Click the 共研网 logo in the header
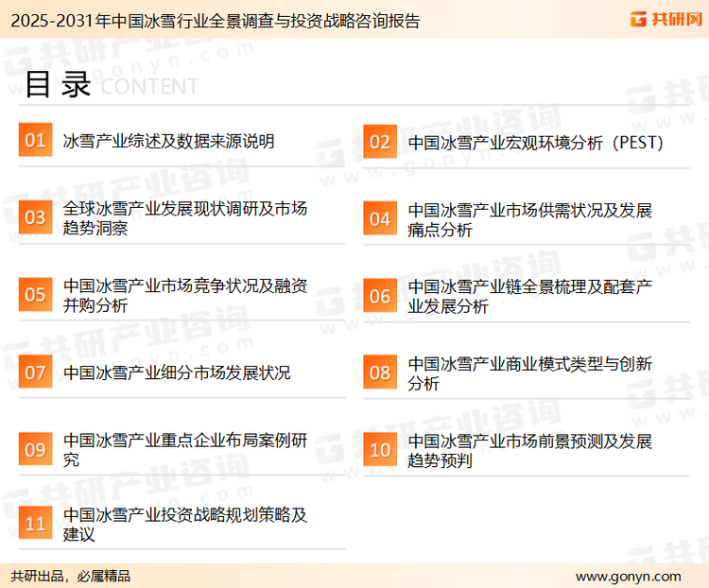This screenshot has height=588, width=709. coord(666,20)
